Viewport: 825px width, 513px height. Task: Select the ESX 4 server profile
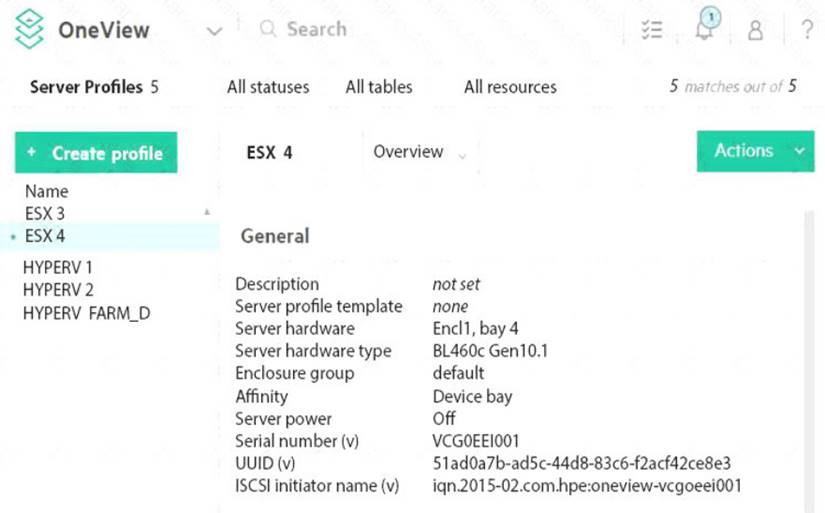point(45,236)
